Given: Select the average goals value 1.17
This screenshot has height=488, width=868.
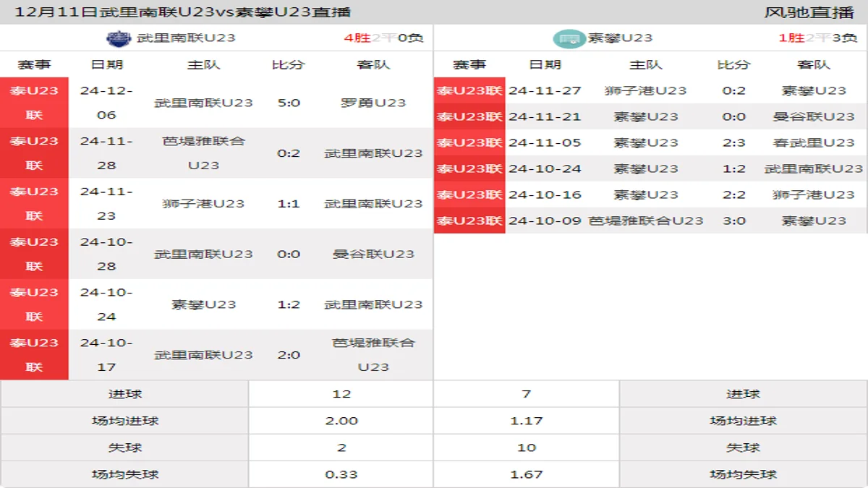Looking at the screenshot, I should click(x=527, y=421).
